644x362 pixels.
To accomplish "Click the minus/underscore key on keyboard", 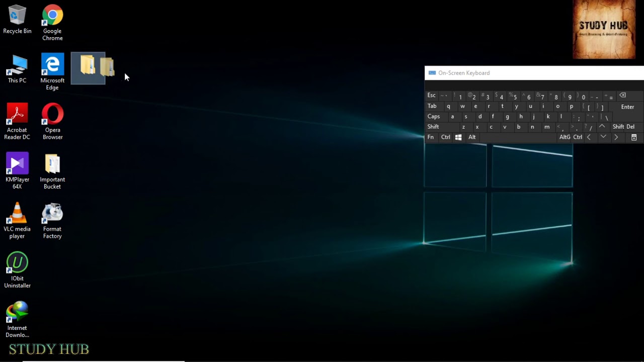I will [x=595, y=96].
